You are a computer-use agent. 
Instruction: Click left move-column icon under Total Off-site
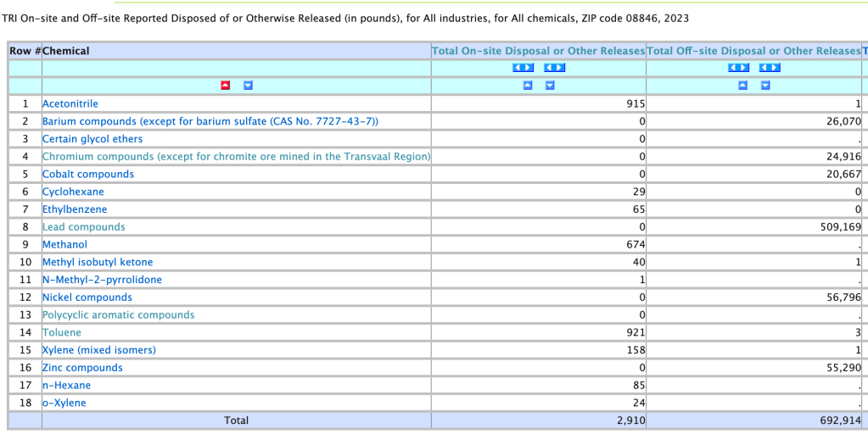coord(738,68)
